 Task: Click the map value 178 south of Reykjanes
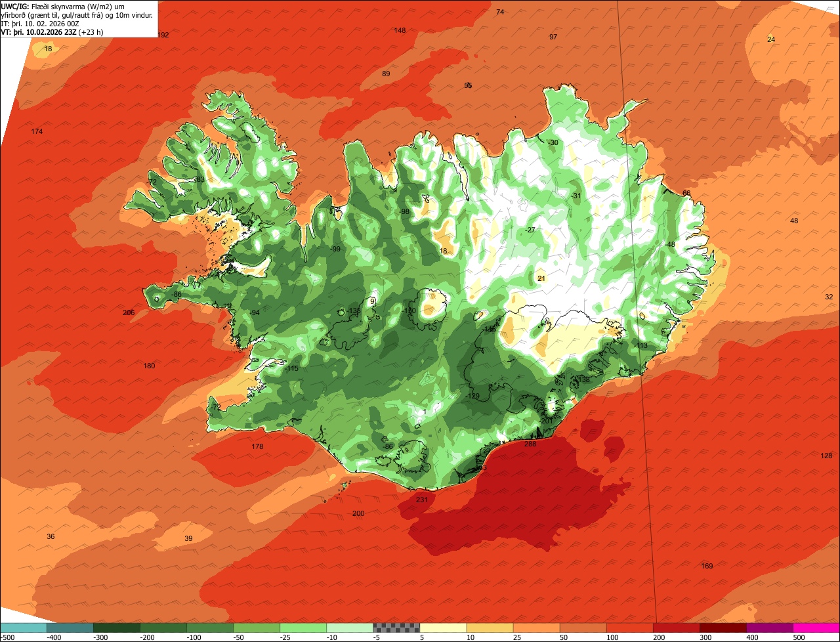(257, 446)
